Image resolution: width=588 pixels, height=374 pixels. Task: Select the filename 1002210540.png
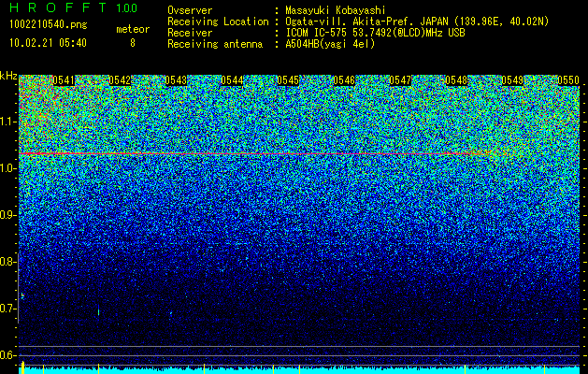click(x=49, y=25)
